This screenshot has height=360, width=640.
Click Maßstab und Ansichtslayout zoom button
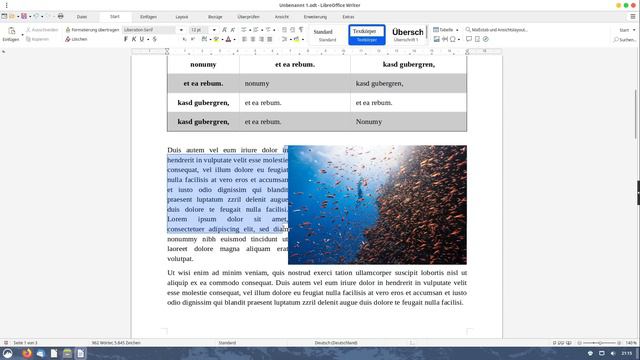point(496,30)
